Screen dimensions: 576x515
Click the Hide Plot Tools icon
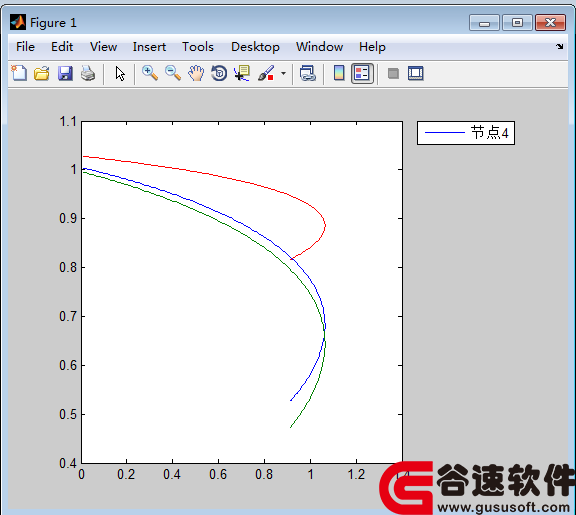pos(393,73)
